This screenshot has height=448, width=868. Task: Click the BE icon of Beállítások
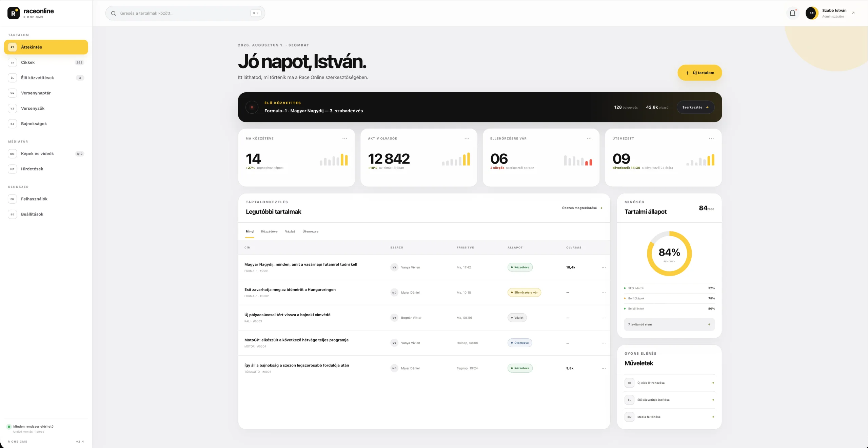(x=12, y=214)
